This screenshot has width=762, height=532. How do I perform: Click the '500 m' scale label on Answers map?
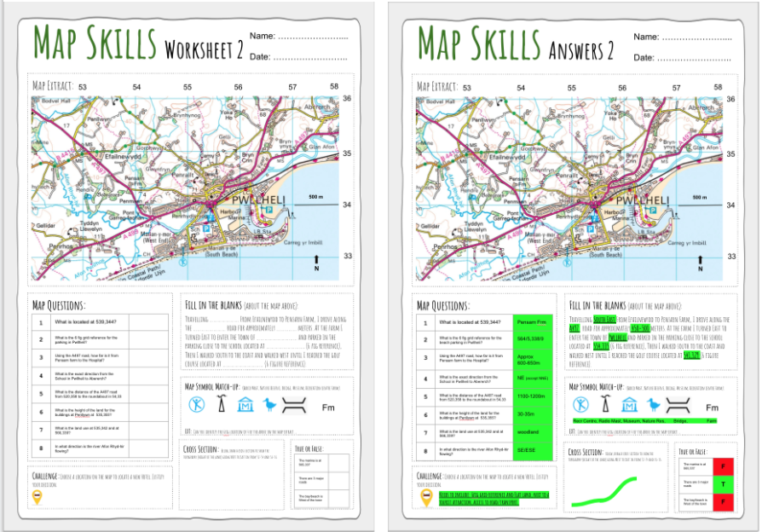point(700,198)
